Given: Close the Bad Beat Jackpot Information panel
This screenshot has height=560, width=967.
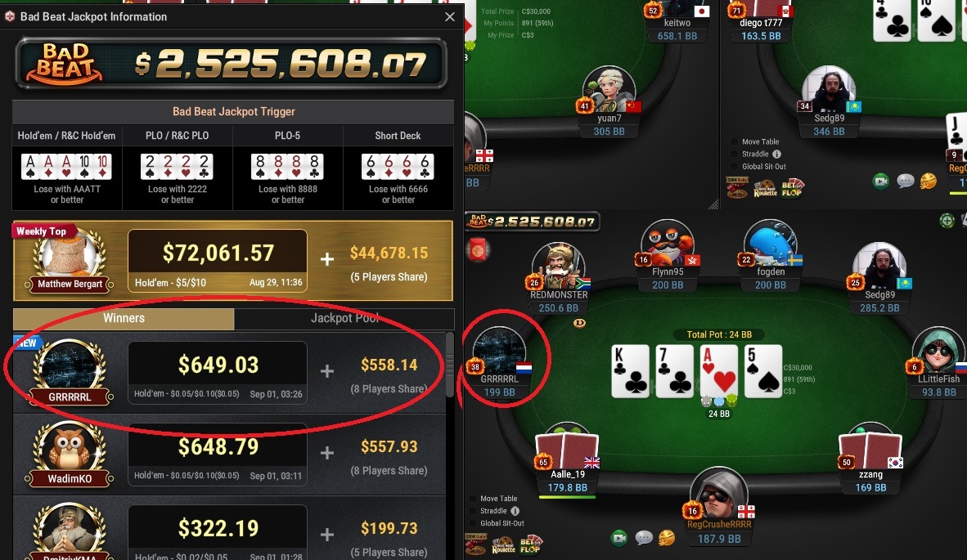Looking at the screenshot, I should 450,16.
